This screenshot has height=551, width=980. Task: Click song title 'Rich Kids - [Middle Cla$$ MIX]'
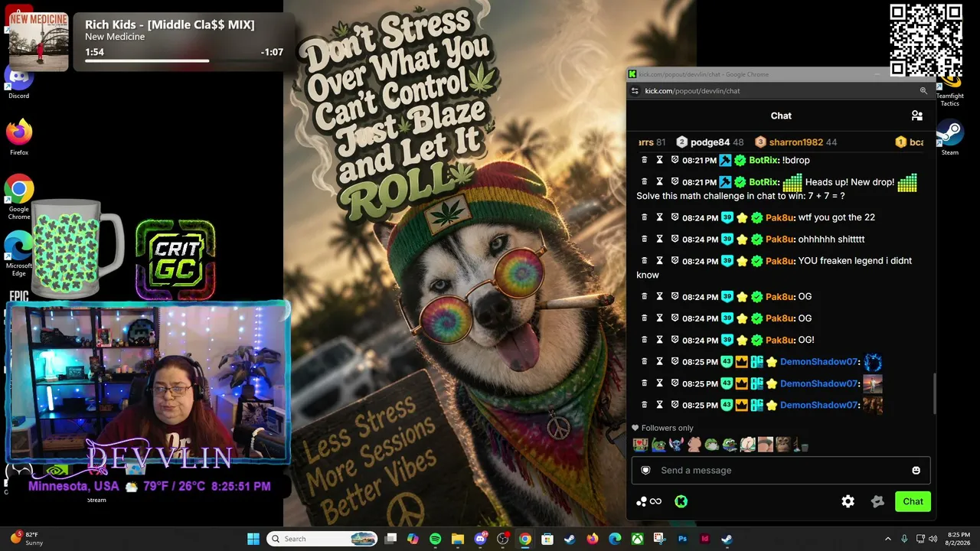(169, 24)
